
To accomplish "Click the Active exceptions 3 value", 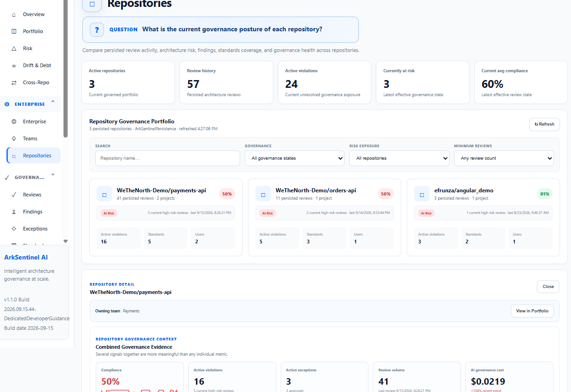I will (x=288, y=381).
